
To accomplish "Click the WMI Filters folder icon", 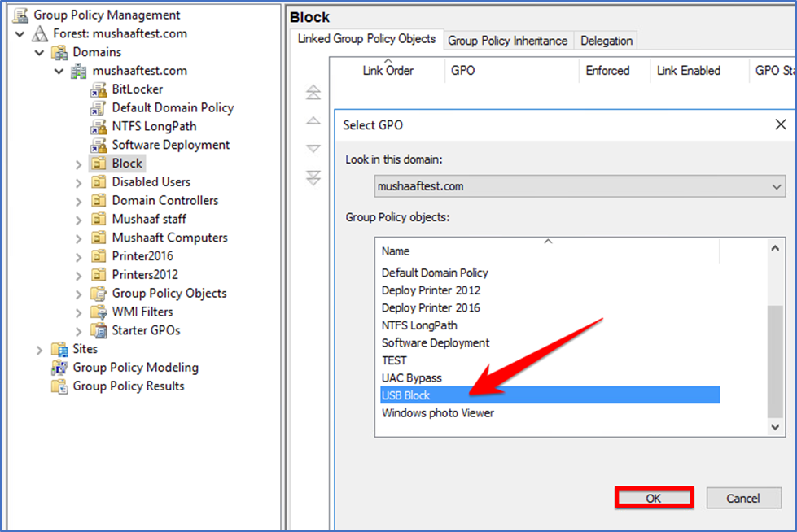I will pos(99,312).
